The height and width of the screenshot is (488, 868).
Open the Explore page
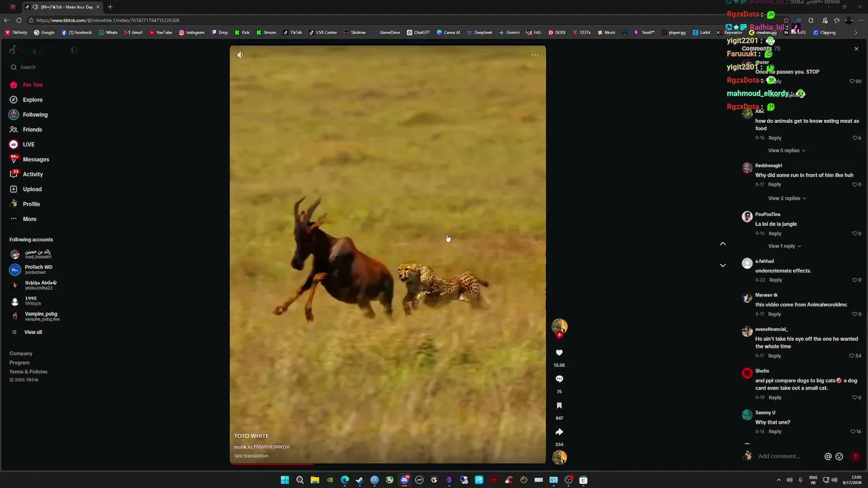[x=33, y=100]
